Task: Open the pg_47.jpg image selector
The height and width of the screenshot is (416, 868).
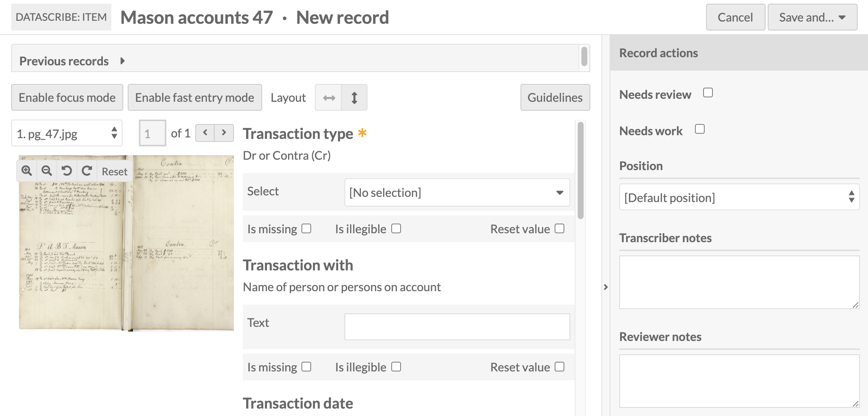Action: pyautogui.click(x=66, y=133)
